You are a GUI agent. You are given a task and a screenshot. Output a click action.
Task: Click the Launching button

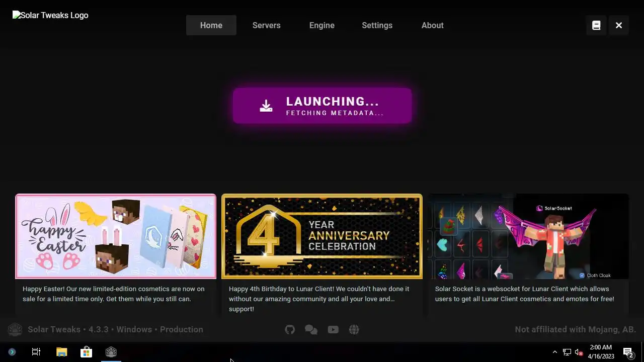pos(322,106)
